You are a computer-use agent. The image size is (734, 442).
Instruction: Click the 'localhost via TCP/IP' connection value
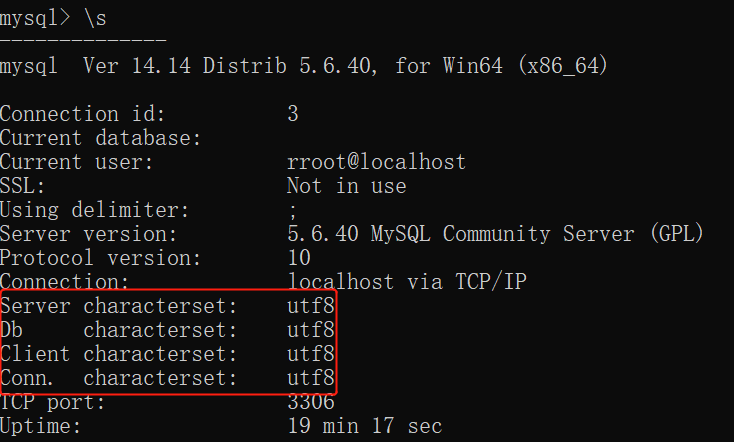pos(406,282)
